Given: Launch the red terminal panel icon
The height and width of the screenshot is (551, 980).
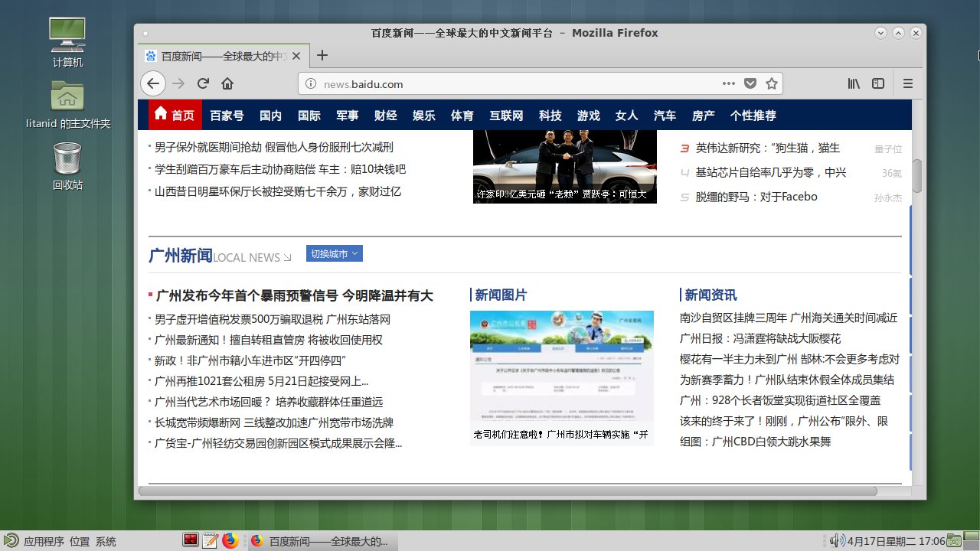Looking at the screenshot, I should 191,541.
